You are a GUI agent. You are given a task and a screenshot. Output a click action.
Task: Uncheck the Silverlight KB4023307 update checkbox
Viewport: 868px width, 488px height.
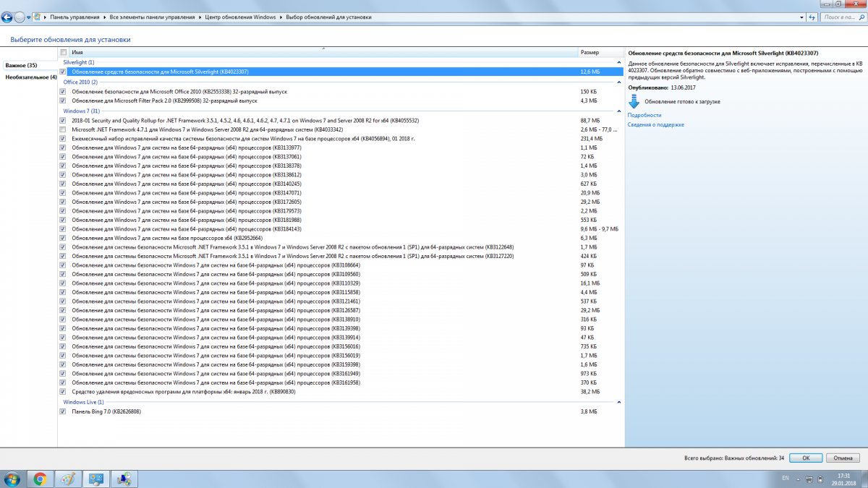(63, 72)
